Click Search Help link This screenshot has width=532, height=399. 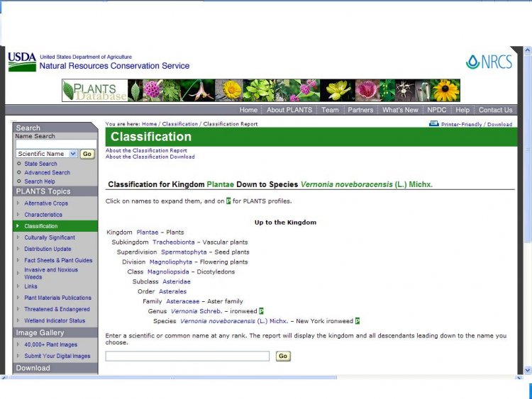39,181
